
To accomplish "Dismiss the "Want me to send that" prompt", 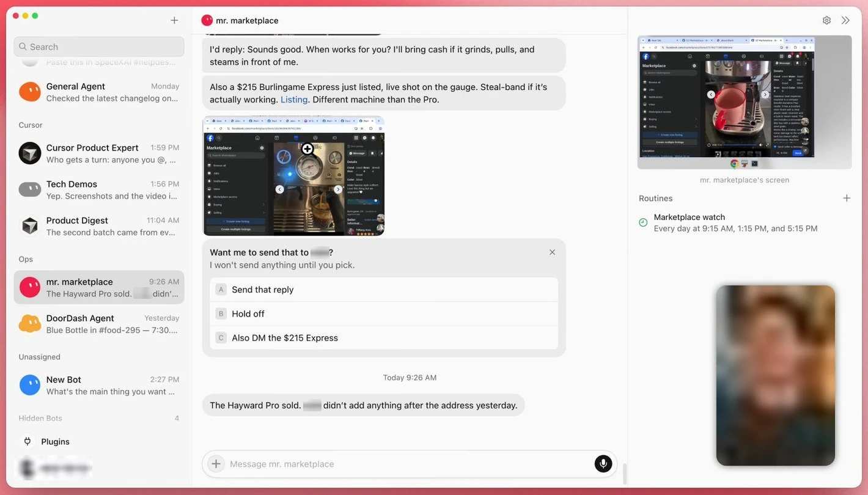I will click(552, 252).
